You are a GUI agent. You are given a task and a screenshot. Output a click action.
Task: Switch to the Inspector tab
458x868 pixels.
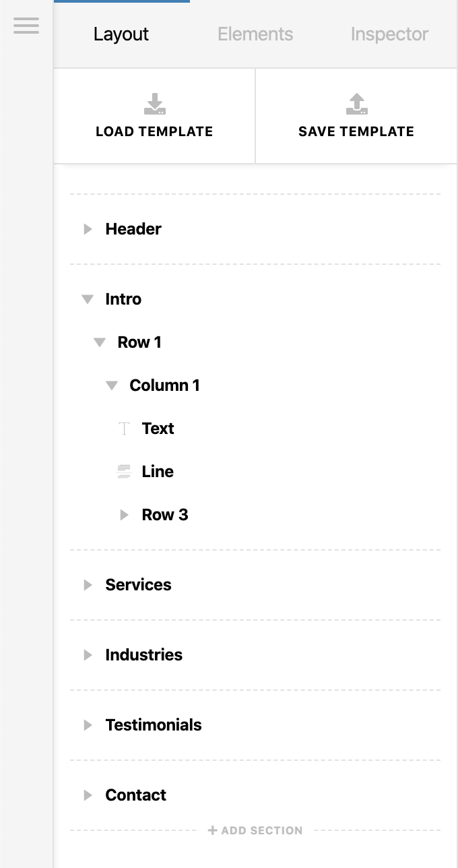coord(389,34)
